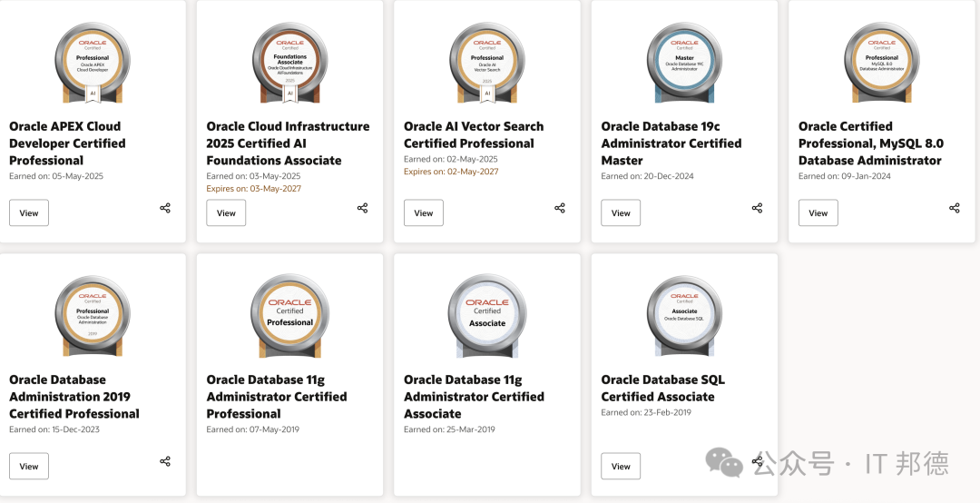Click the AI Foundations Associate badge image

point(290,63)
